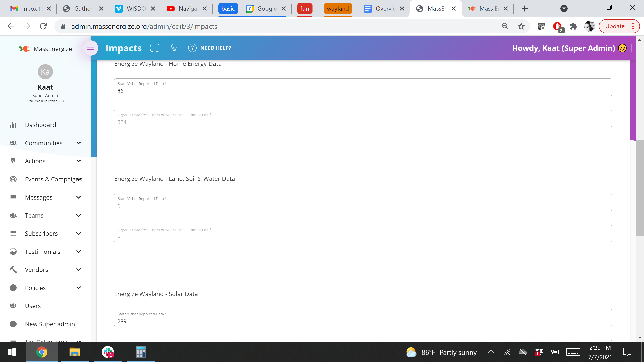Expand the Teams sidebar section
Image resolution: width=644 pixels, height=362 pixels.
pos(78,215)
